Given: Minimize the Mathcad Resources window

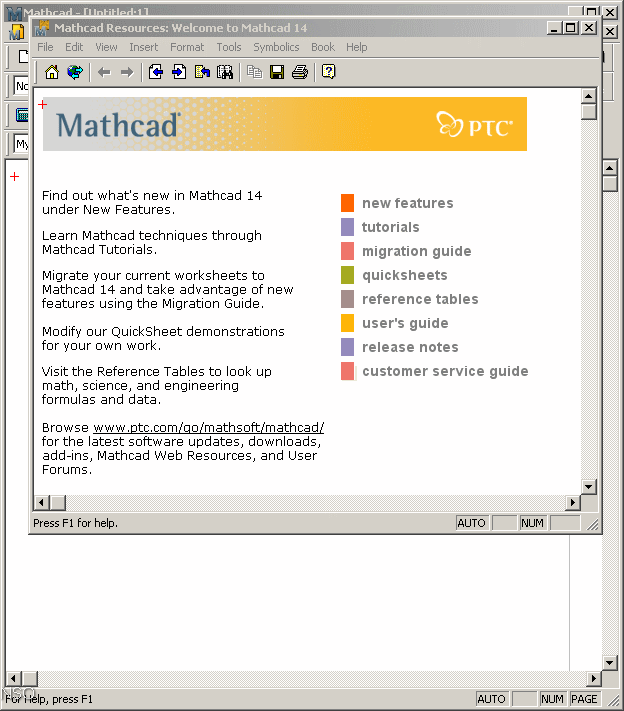Looking at the screenshot, I should (x=555, y=28).
